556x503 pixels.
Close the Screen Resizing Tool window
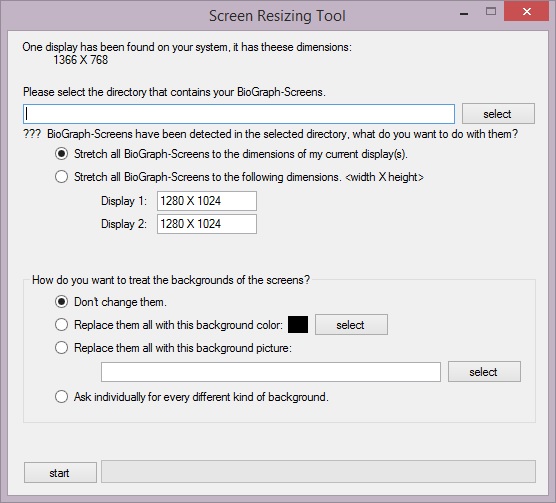(x=527, y=12)
